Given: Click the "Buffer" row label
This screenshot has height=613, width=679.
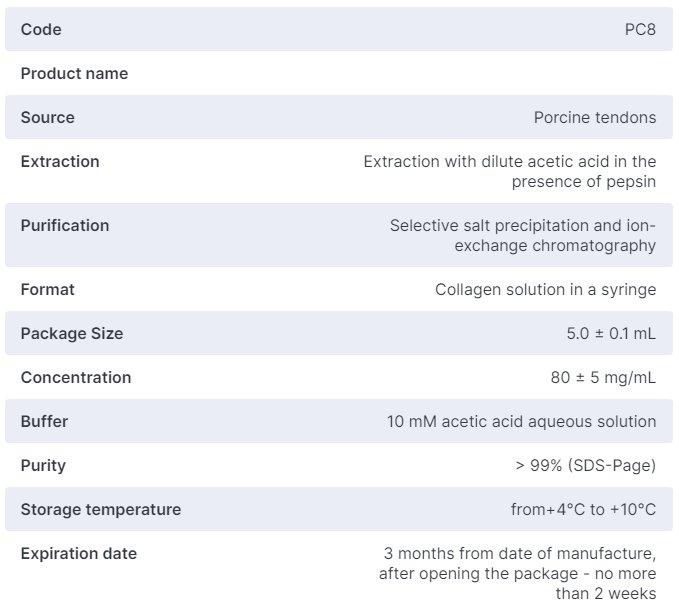Looking at the screenshot, I should coord(44,422).
